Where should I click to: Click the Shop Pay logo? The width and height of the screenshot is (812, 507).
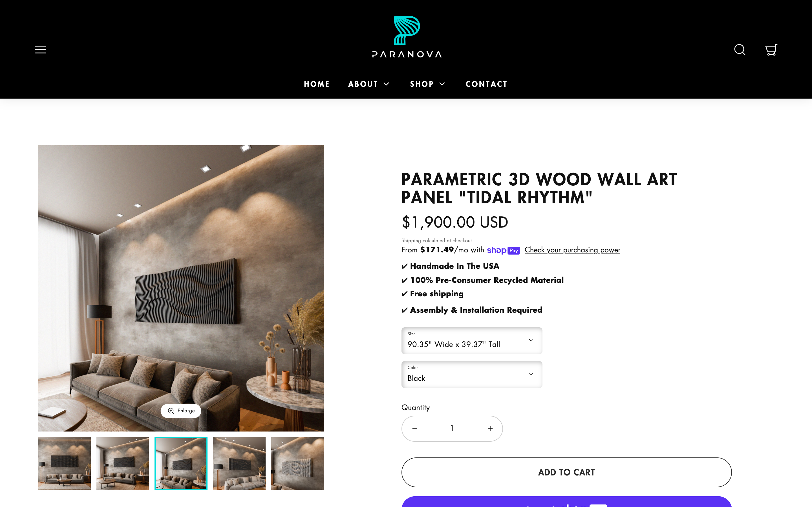click(503, 250)
